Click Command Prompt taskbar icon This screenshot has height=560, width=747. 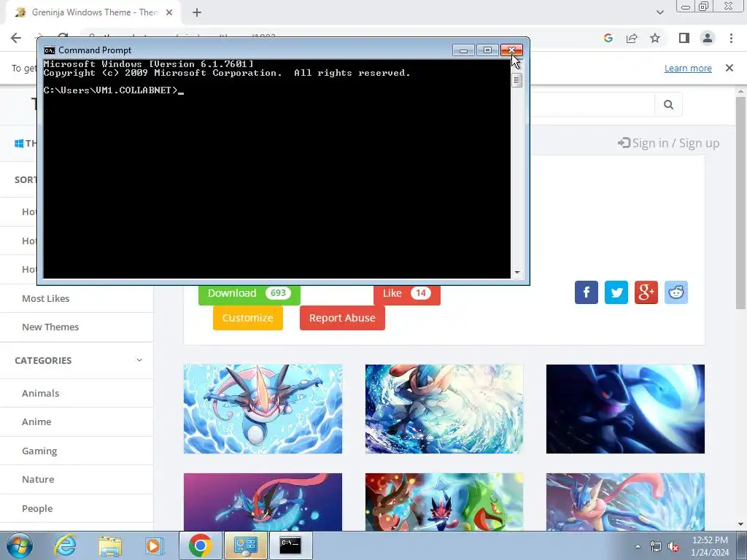[x=290, y=545]
